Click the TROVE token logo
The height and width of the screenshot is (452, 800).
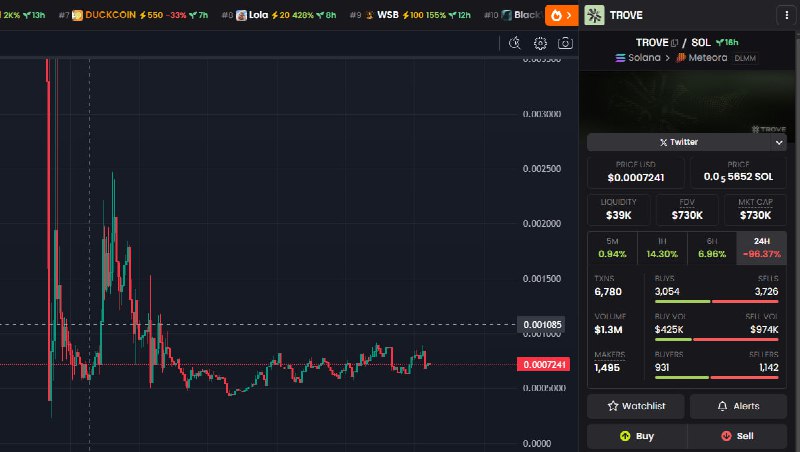[594, 15]
